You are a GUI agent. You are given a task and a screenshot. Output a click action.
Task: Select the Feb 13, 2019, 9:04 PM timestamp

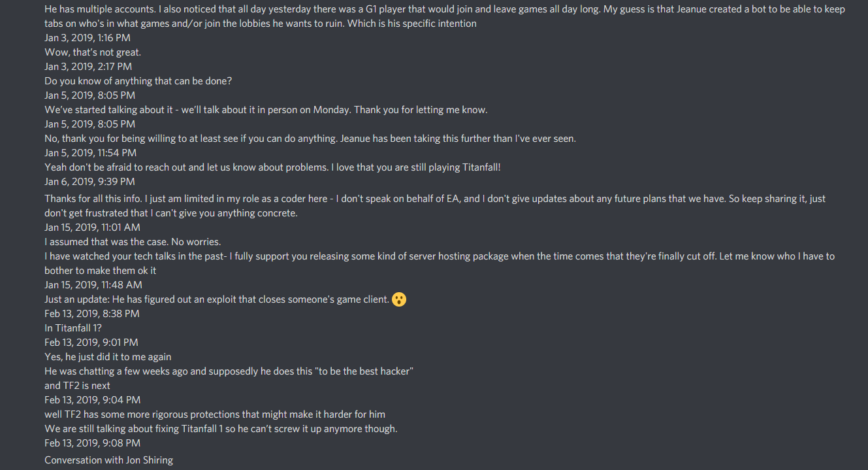pyautogui.click(x=92, y=400)
